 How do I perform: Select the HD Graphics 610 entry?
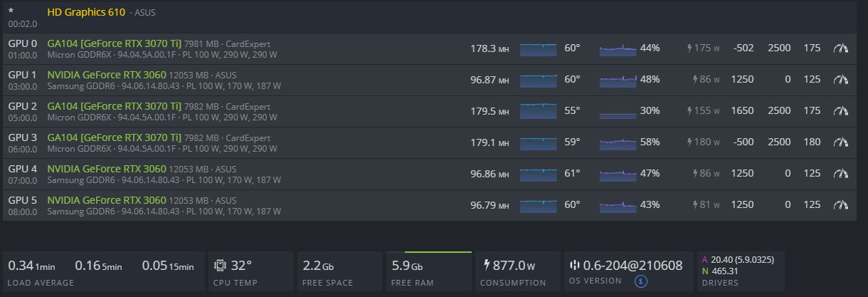(86, 12)
